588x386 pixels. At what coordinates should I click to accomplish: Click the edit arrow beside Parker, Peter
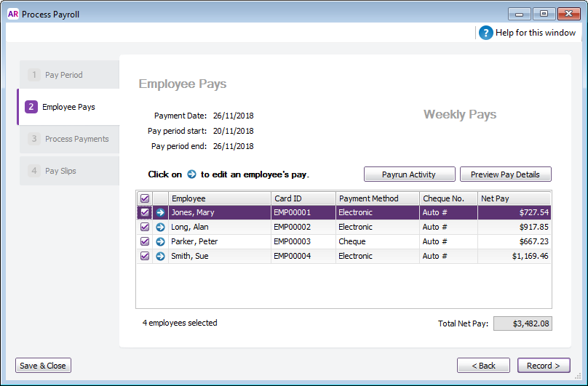pos(160,241)
